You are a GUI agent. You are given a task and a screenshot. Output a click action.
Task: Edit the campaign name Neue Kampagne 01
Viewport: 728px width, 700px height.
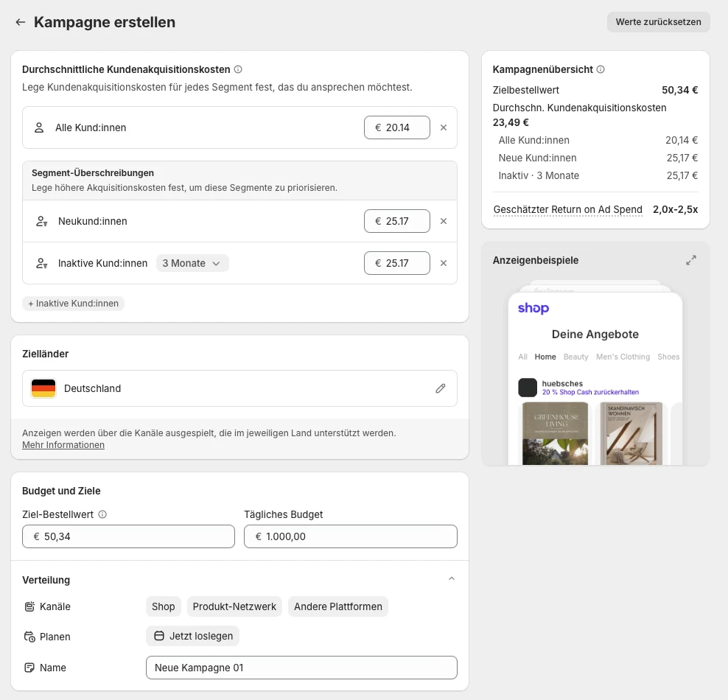click(x=301, y=668)
